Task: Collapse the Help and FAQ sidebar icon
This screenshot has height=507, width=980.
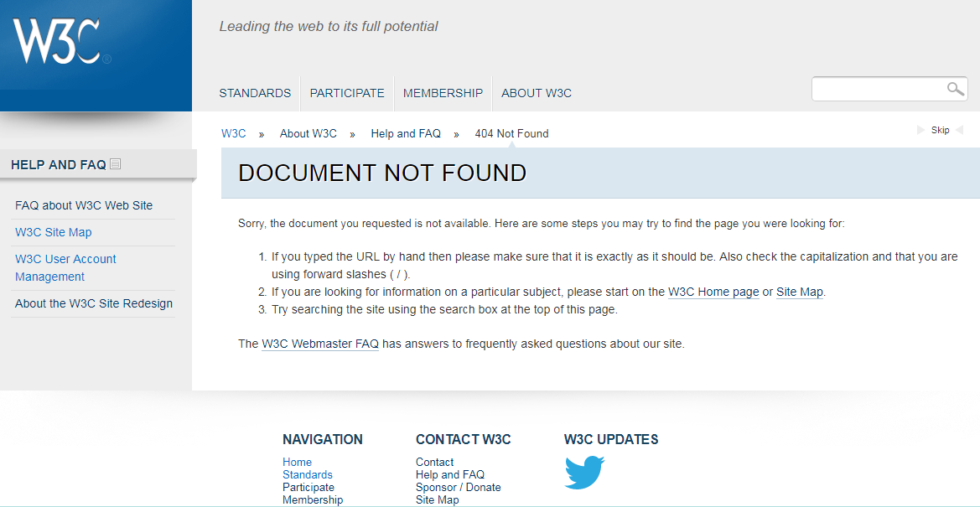Action: tap(116, 164)
